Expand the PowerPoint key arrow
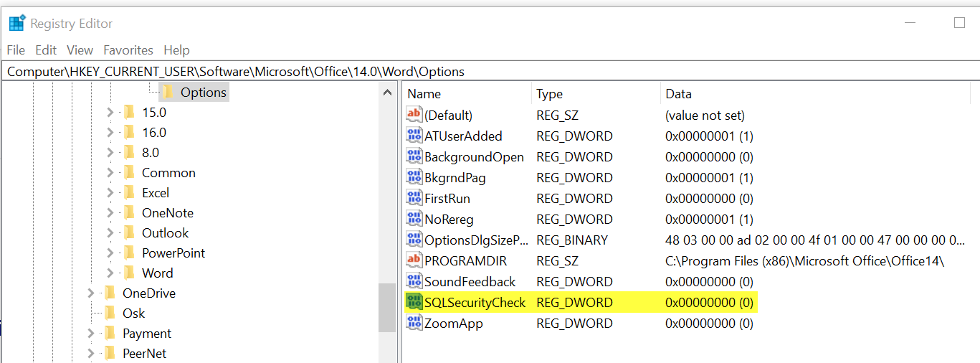The image size is (980, 363). (x=110, y=253)
